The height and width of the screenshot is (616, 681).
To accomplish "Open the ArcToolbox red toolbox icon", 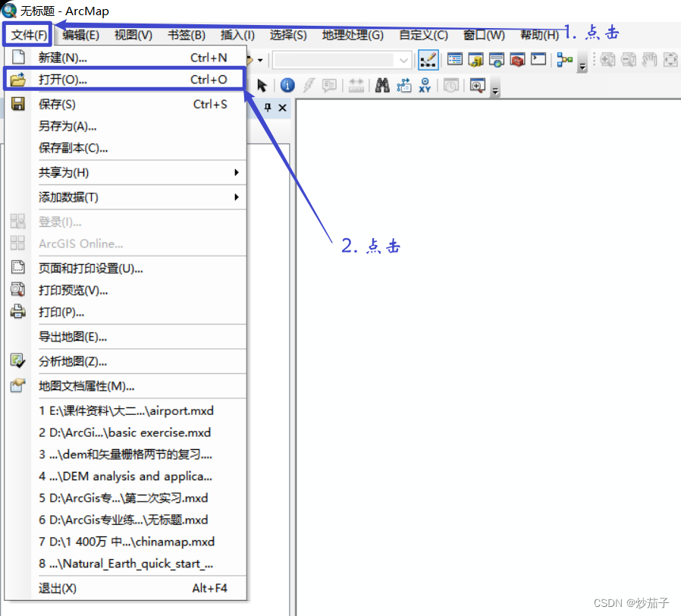I will [x=518, y=59].
